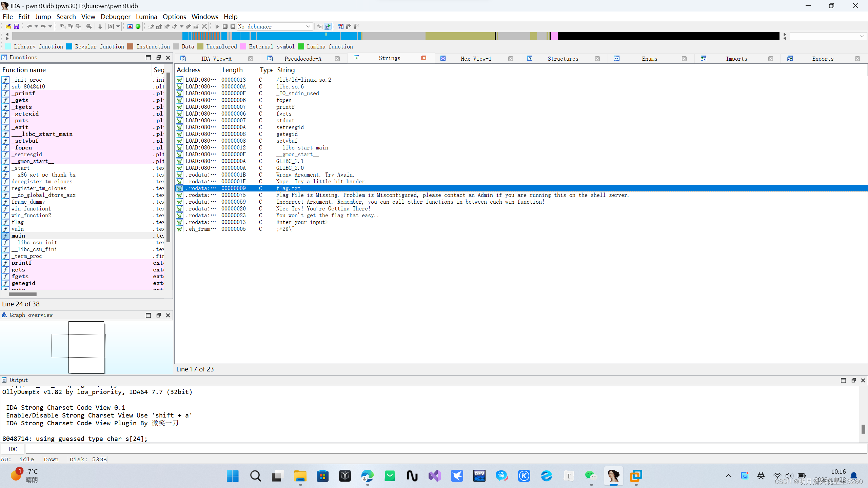
Task: Open the Lumina menu
Action: point(146,17)
